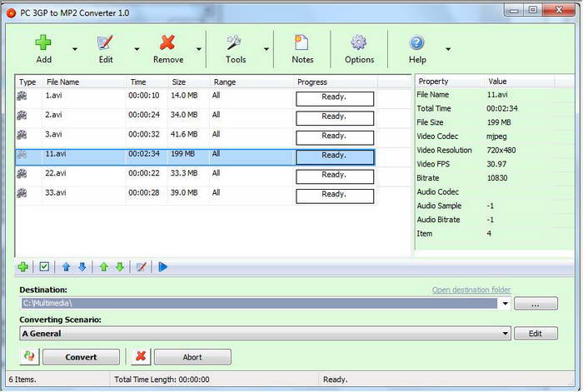The width and height of the screenshot is (583, 392).
Task: Click the application logo in the title bar
Action: pyautogui.click(x=11, y=13)
